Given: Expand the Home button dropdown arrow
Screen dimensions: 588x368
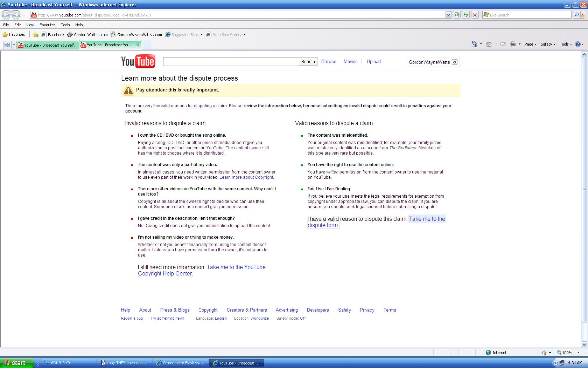Looking at the screenshot, I should click(481, 44).
